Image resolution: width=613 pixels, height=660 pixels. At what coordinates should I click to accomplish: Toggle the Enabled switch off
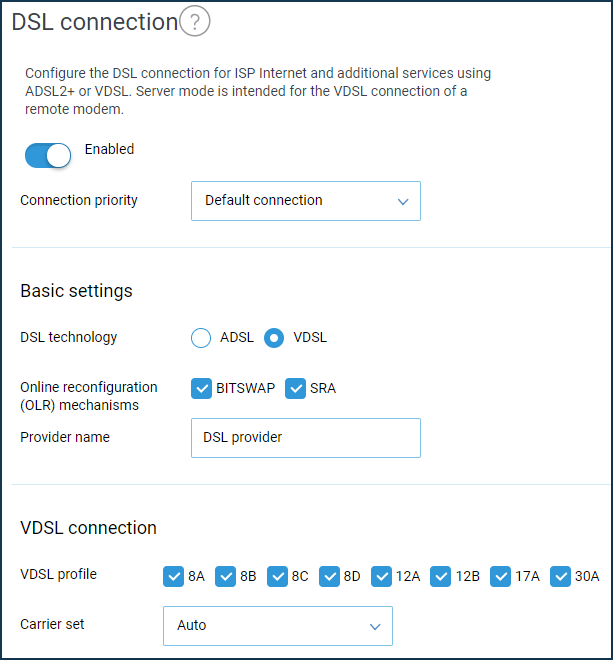pyautogui.click(x=48, y=155)
